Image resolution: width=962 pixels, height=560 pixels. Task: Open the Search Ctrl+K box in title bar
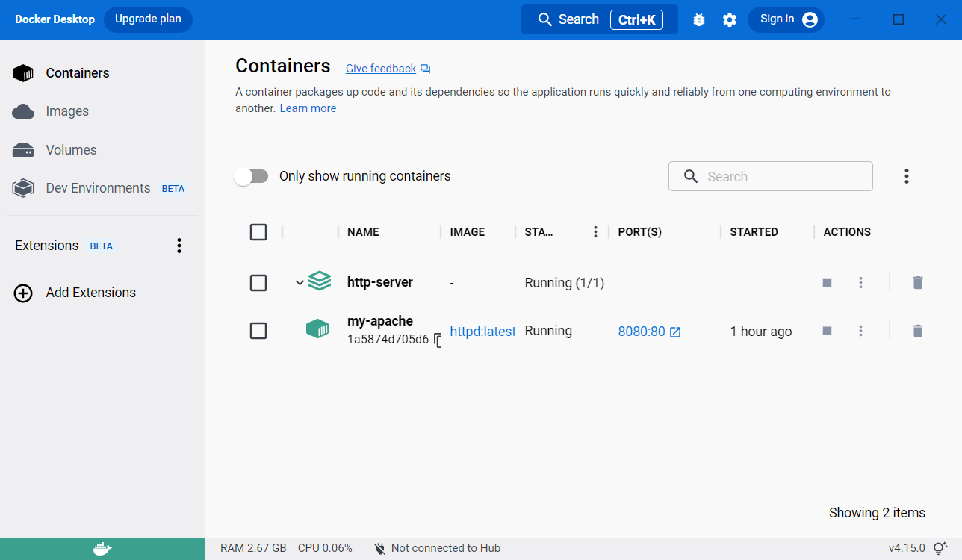(x=599, y=19)
